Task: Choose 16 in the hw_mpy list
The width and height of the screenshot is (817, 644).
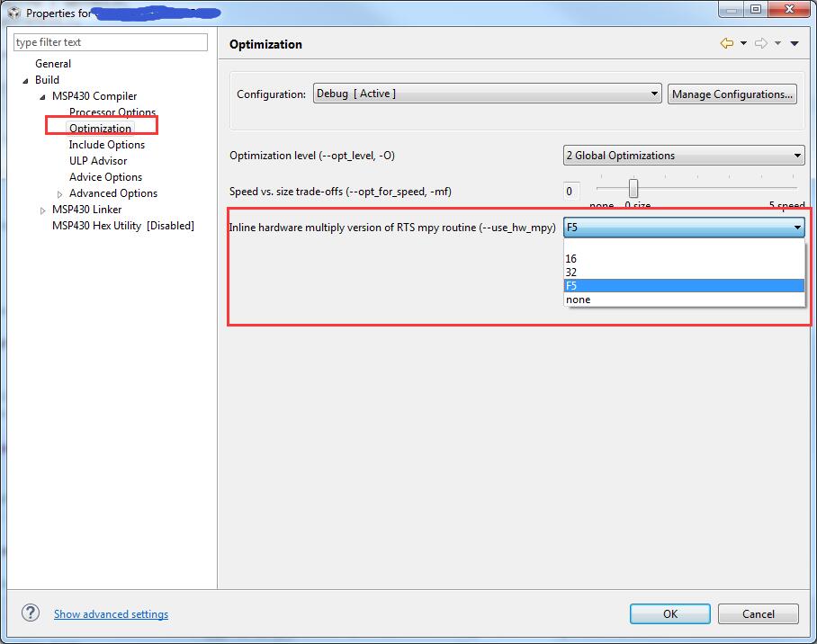Action: pyautogui.click(x=684, y=258)
